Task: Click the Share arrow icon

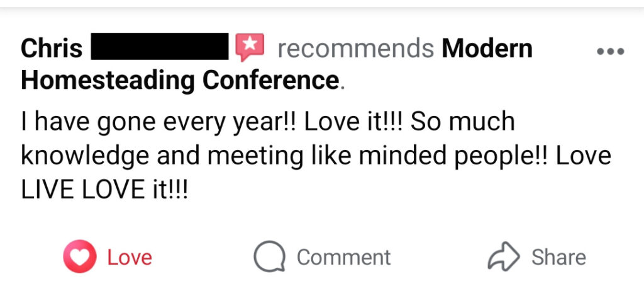Action: tap(504, 257)
